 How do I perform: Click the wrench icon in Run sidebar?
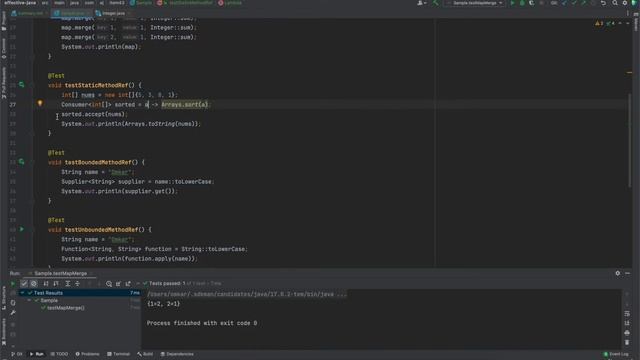click(13, 313)
